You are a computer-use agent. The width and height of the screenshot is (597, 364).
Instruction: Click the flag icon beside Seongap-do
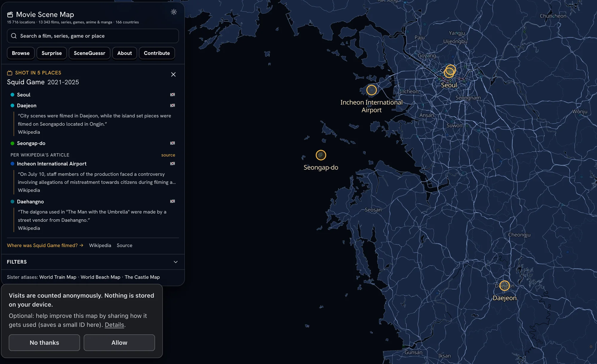click(x=173, y=143)
